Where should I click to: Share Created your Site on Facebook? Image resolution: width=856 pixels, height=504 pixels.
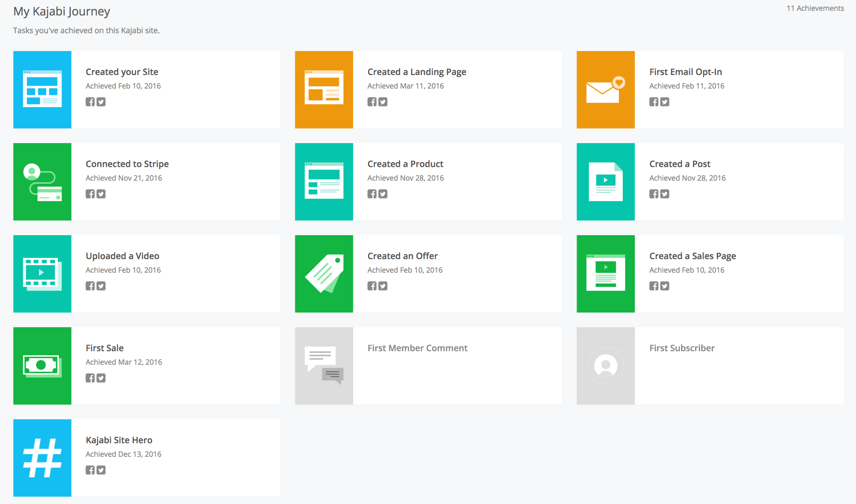coord(90,102)
